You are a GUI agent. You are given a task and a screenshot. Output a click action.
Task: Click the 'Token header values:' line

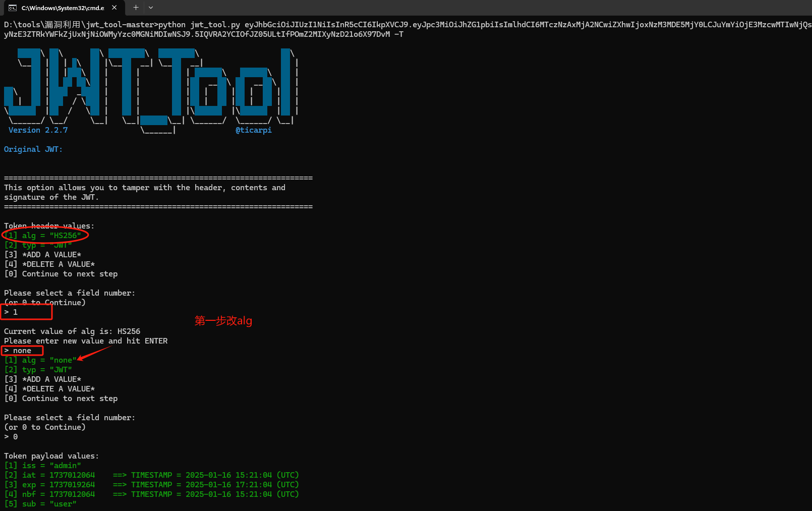pos(49,226)
